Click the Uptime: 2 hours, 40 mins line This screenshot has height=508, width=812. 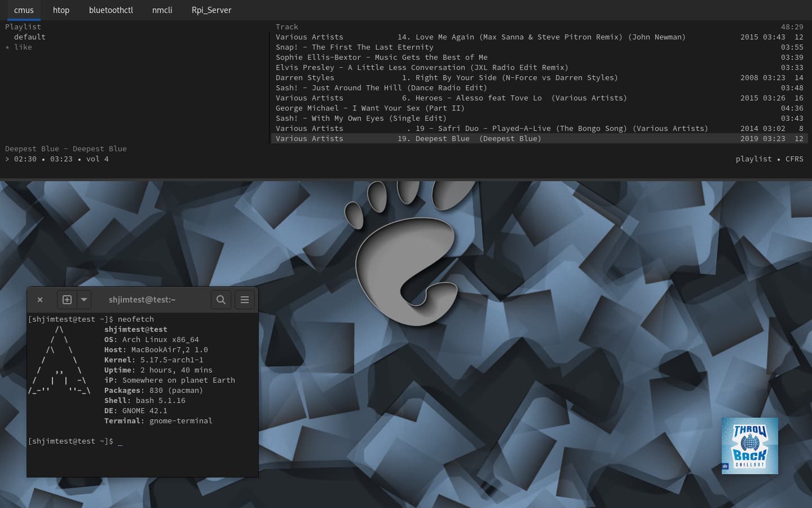[158, 370]
